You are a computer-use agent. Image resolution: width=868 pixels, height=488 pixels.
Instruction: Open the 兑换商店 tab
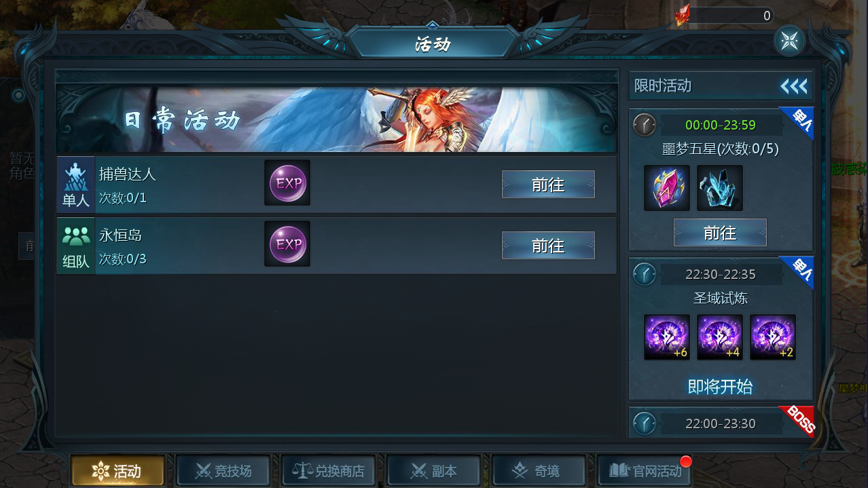[x=329, y=470]
